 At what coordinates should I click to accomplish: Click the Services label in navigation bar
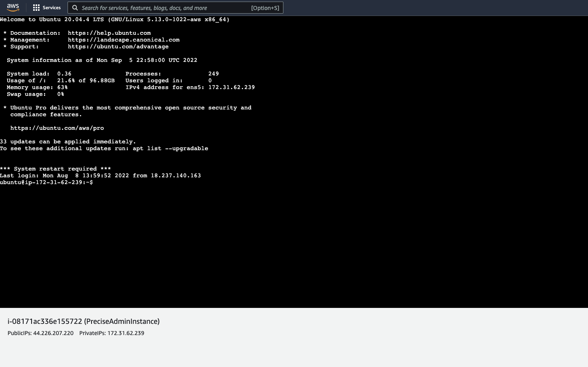(x=52, y=8)
